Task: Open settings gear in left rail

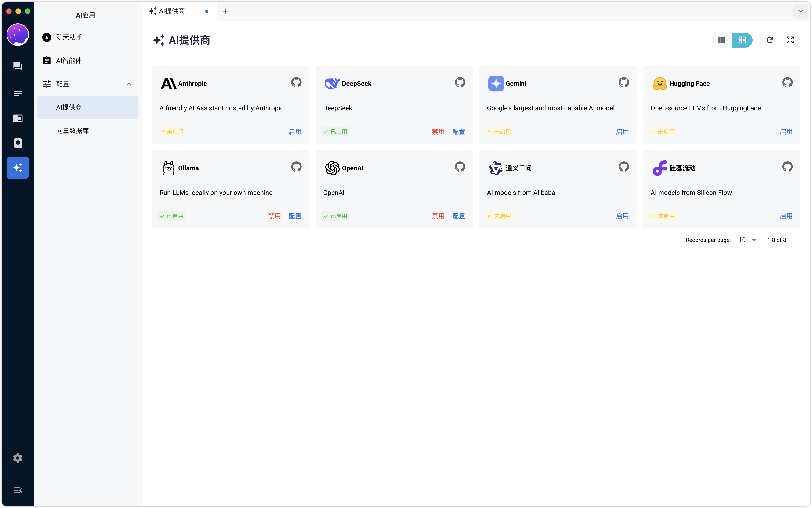Action: tap(18, 458)
